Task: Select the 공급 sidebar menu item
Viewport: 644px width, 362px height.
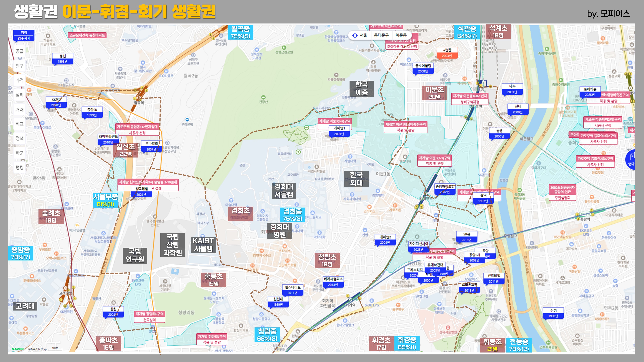Action: point(19,51)
